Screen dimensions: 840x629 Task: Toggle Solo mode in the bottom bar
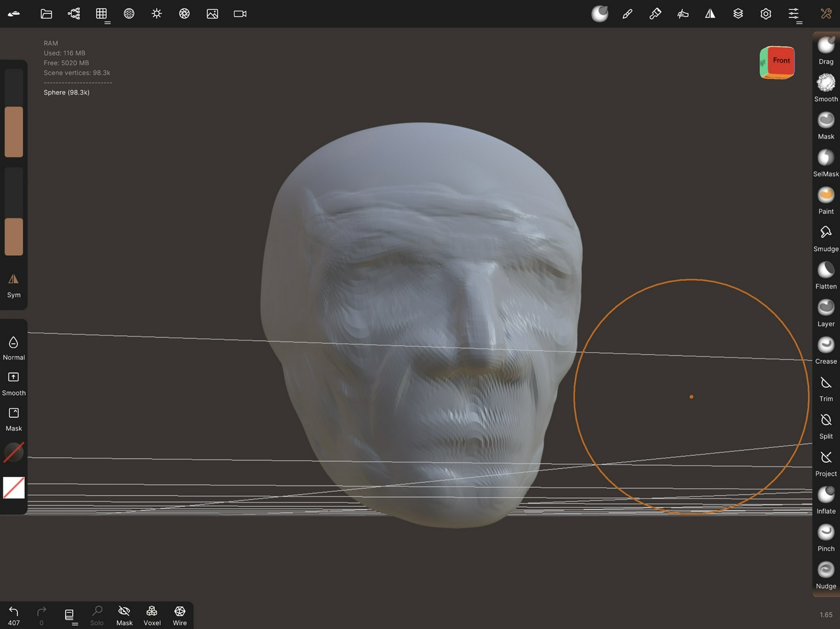point(96,615)
